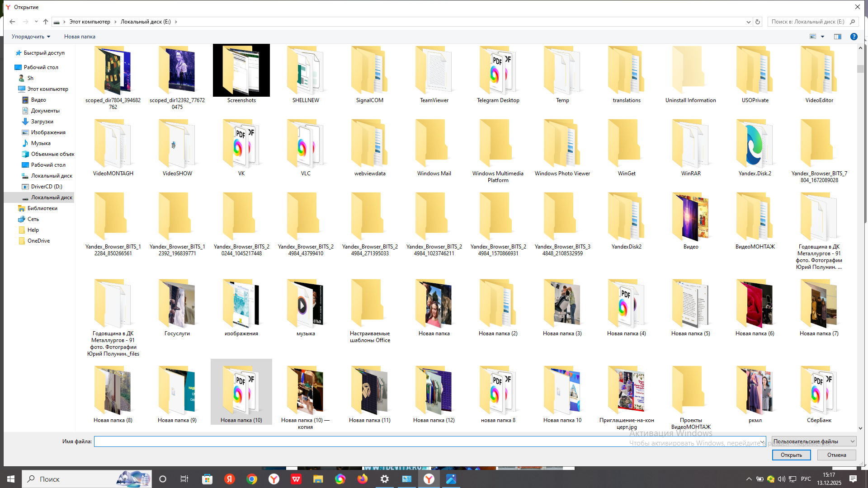The height and width of the screenshot is (488, 868).
Task: Click the Открыть button
Action: (791, 455)
